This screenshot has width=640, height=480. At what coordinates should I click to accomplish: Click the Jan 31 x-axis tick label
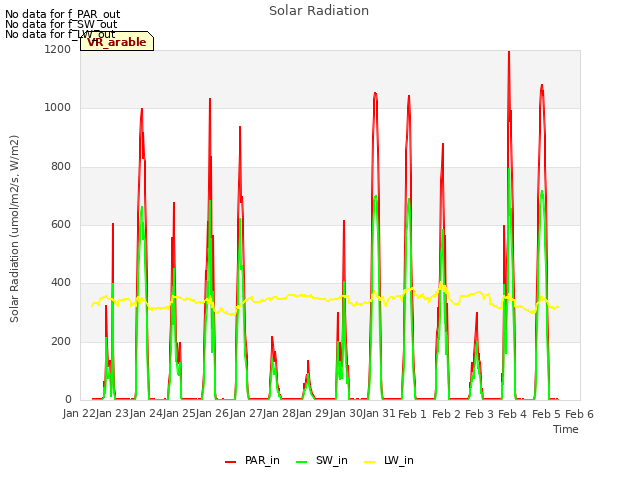379,414
